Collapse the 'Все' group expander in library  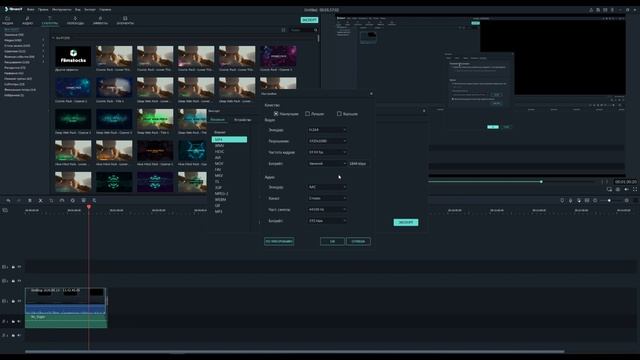(x=53, y=38)
